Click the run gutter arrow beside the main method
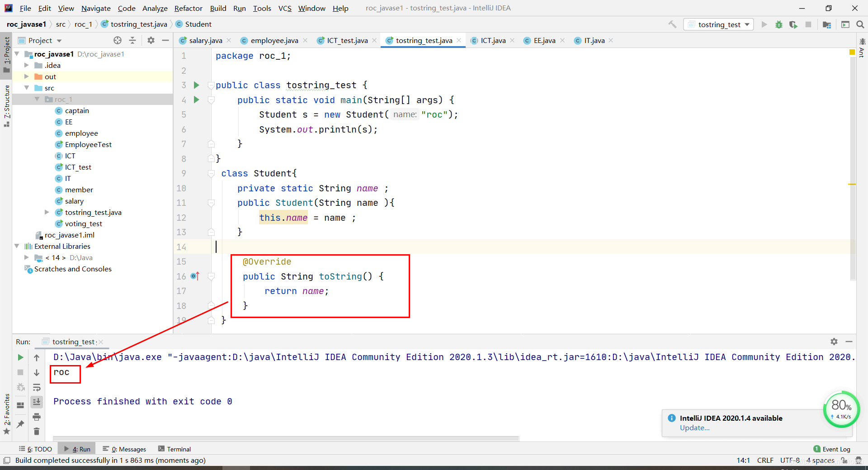The width and height of the screenshot is (868, 470). pos(196,100)
